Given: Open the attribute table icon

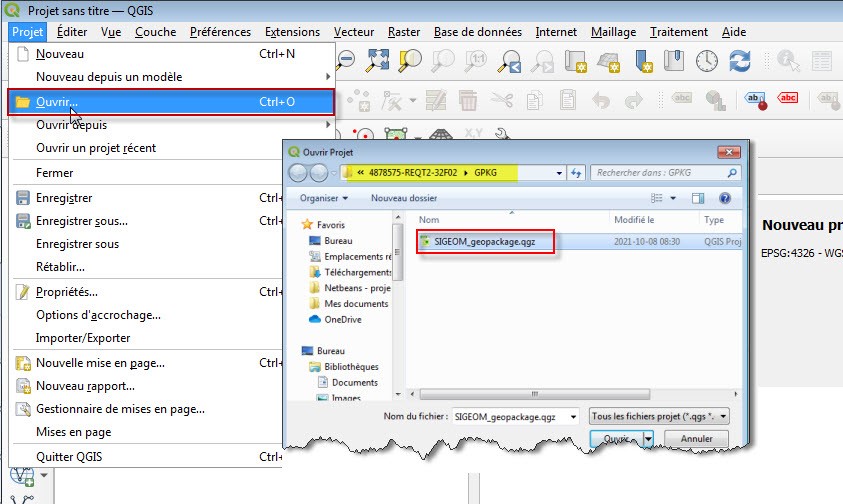Looking at the screenshot, I should click(x=821, y=61).
